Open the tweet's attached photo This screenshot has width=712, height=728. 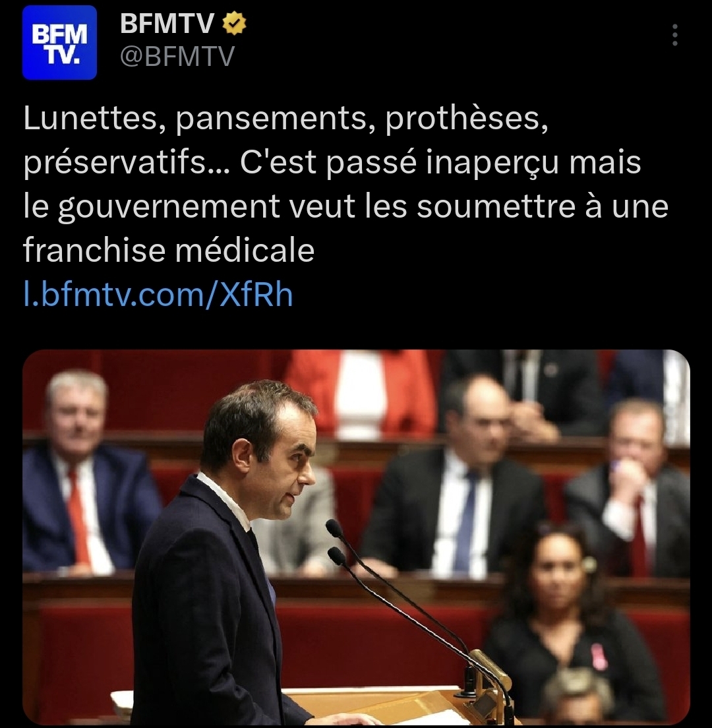point(356,537)
